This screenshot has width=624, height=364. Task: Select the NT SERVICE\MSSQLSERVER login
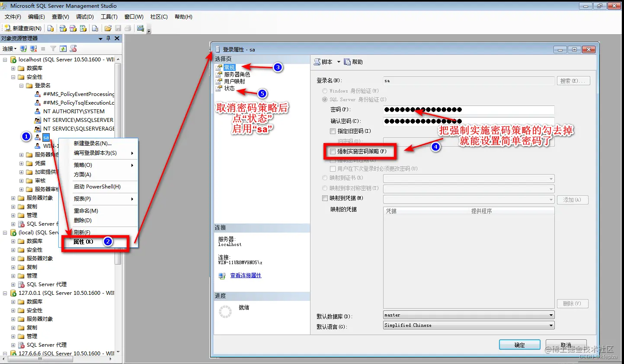point(78,120)
